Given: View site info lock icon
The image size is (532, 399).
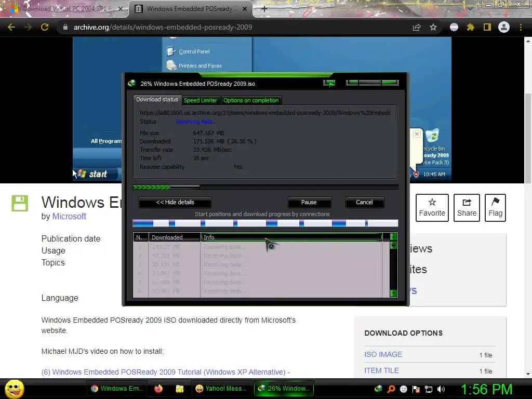Looking at the screenshot, I should tap(65, 27).
